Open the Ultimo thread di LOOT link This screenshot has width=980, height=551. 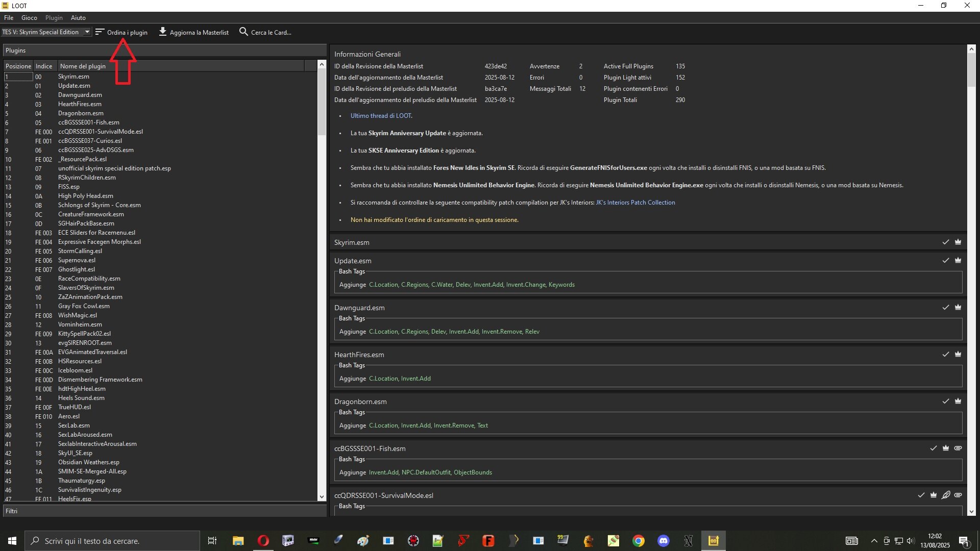(x=381, y=116)
